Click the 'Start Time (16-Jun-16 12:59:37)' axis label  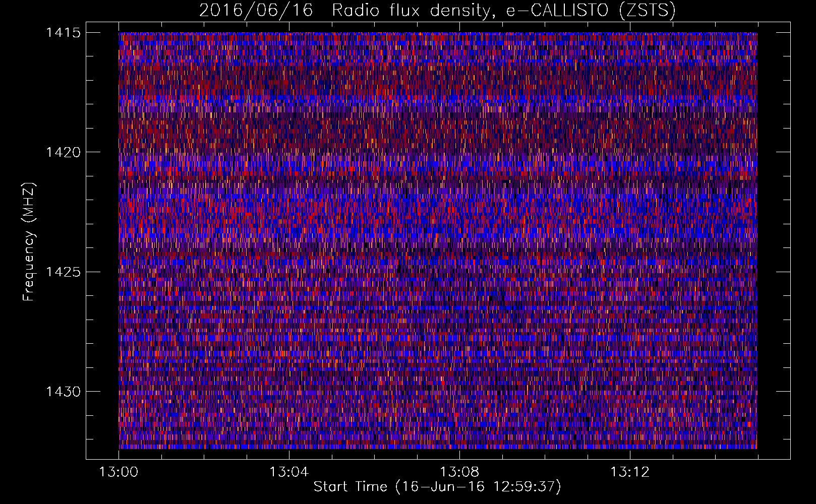437,487
